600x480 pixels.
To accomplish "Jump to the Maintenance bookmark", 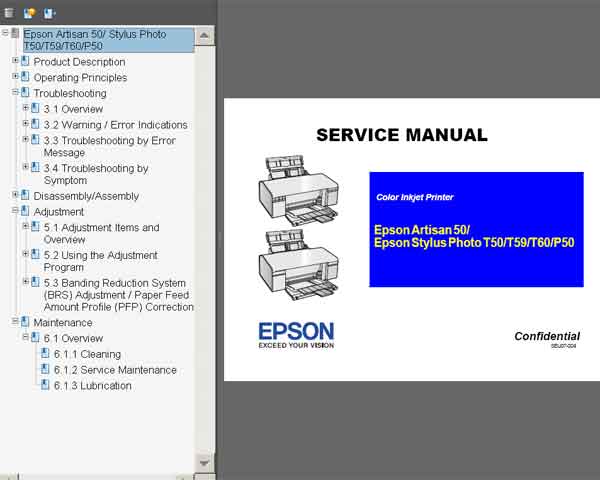I will point(63,323).
